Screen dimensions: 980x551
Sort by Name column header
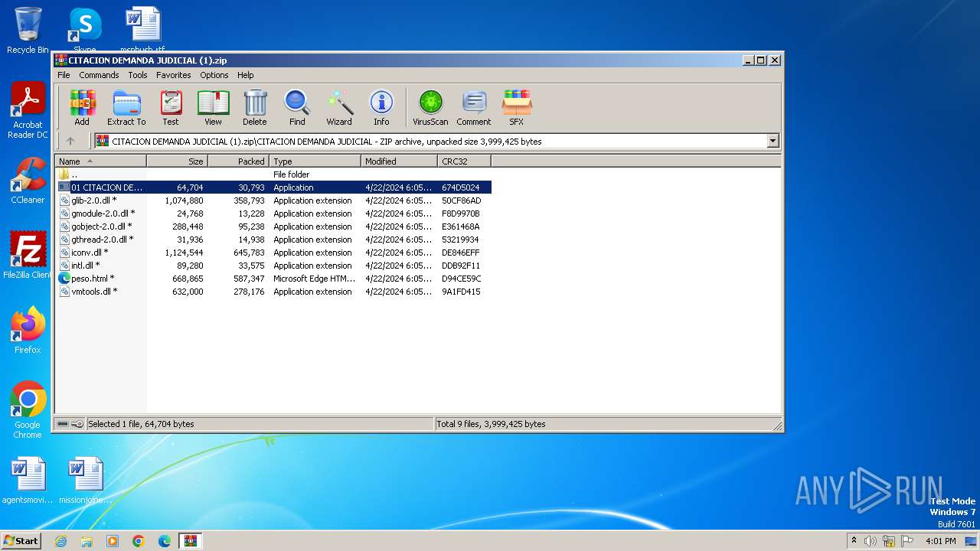click(x=100, y=161)
